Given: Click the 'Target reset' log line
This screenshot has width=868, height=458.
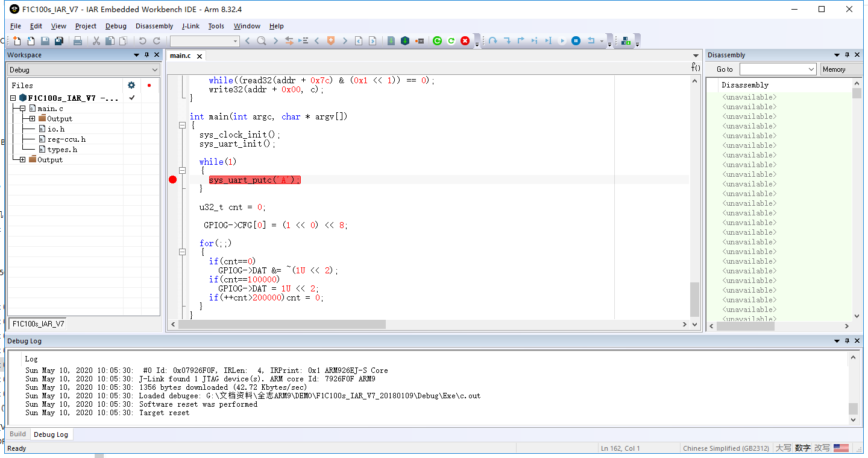Looking at the screenshot, I should (164, 413).
